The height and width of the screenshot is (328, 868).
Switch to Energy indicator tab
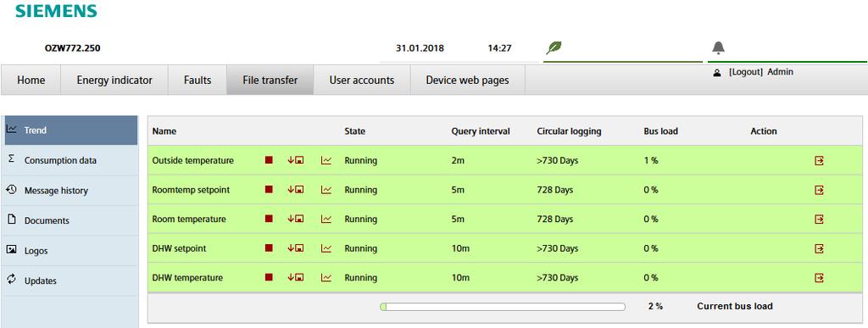(x=114, y=81)
